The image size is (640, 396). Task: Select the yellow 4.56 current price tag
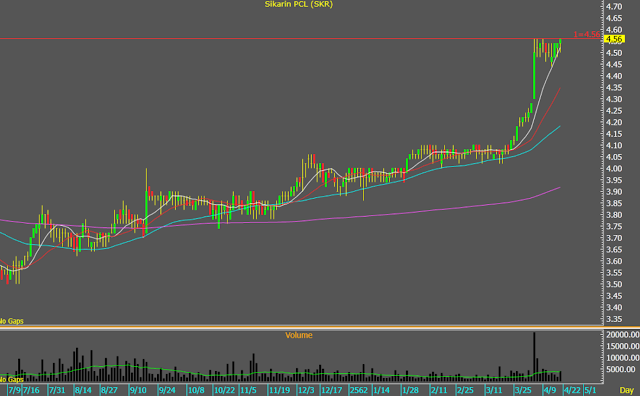(x=614, y=39)
